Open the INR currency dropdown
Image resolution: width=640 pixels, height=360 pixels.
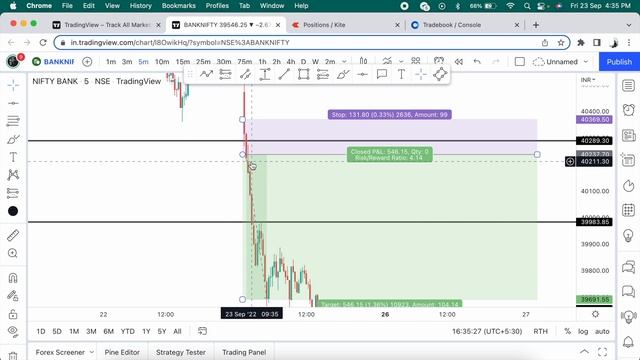pyautogui.click(x=587, y=80)
